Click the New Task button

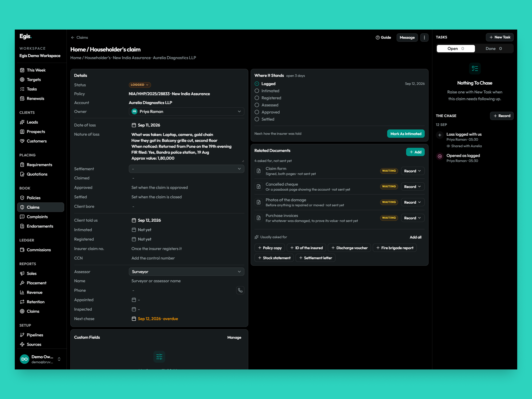[x=500, y=37]
